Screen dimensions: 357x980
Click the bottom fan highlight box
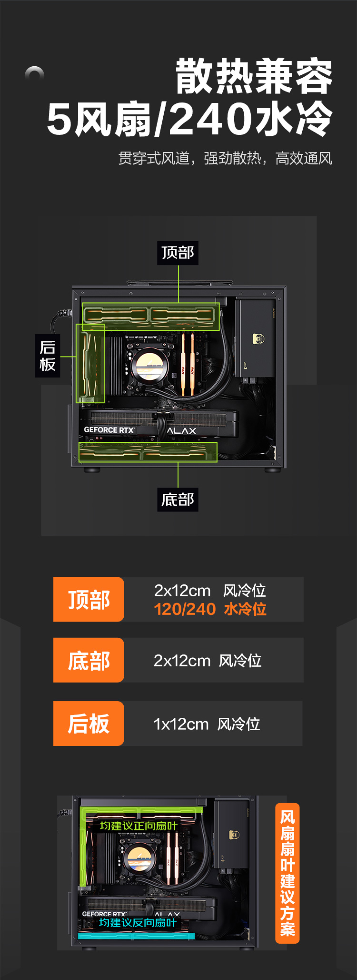[148, 452]
